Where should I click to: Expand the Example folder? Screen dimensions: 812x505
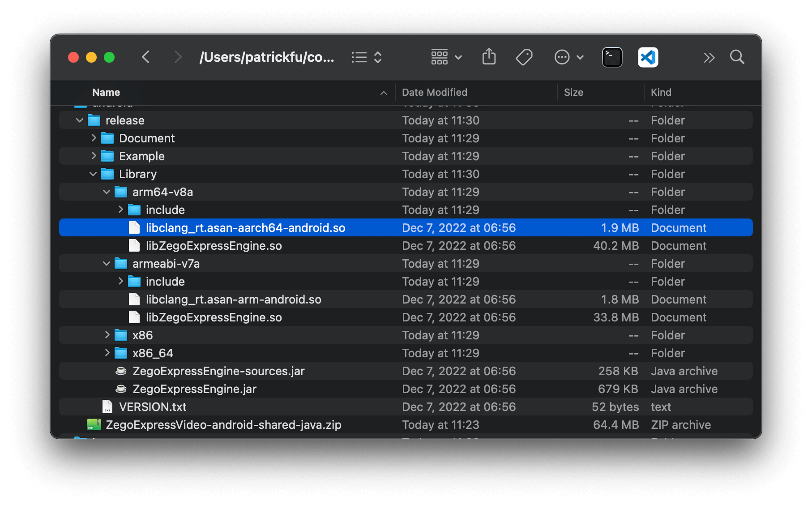click(x=94, y=156)
